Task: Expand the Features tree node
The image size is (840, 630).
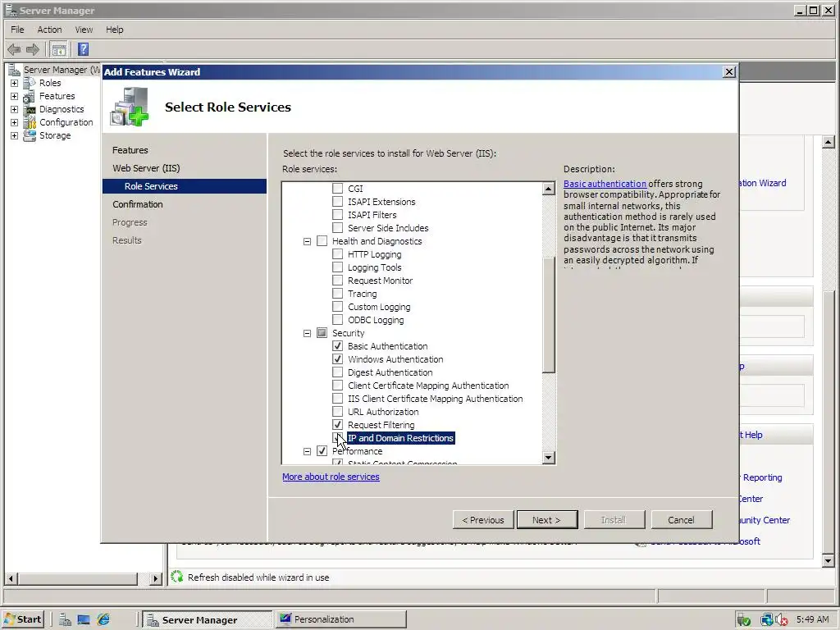Action: 15,97
